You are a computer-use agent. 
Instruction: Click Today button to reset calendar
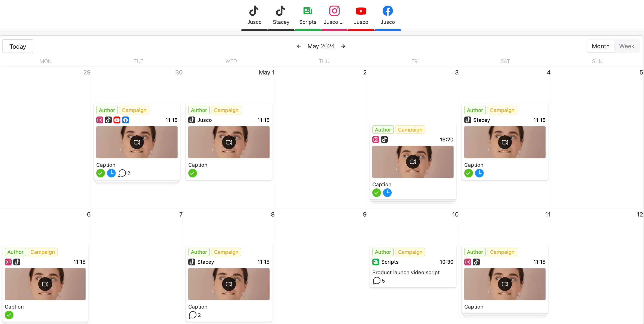[18, 46]
